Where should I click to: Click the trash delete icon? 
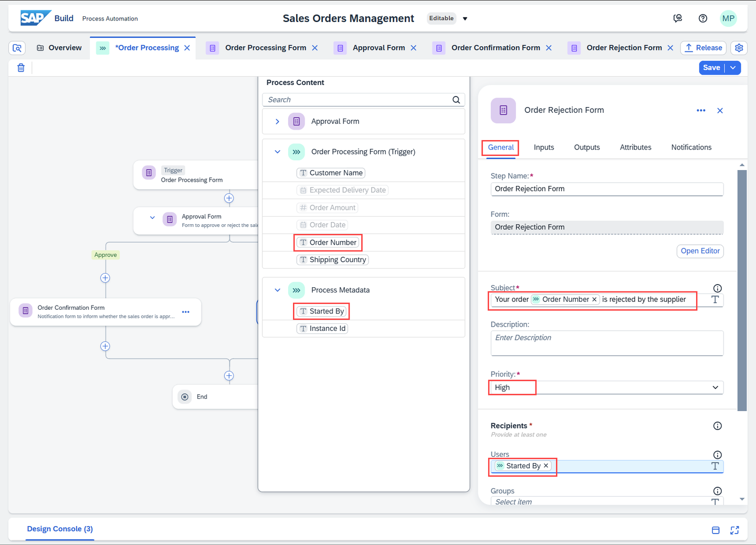coord(21,68)
